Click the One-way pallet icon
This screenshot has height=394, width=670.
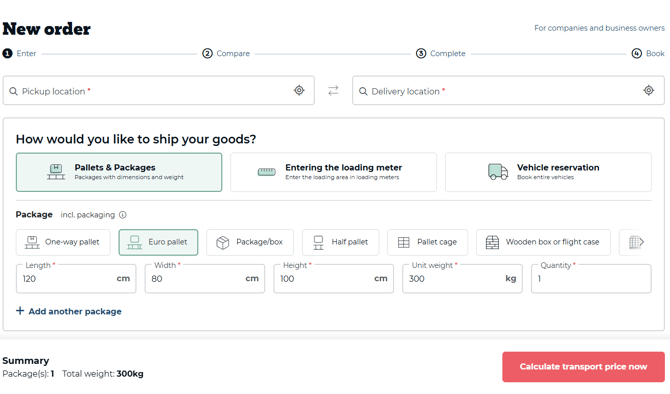click(32, 242)
